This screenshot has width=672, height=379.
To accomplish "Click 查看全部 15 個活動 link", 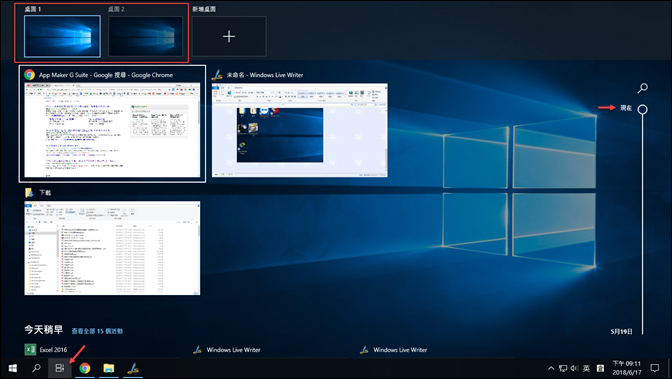I will (x=97, y=331).
